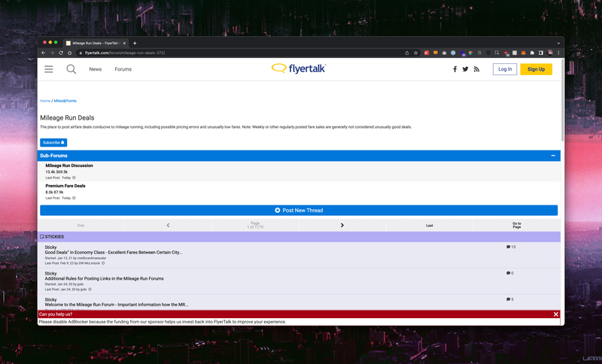Click the purple extension with 31 badge
The height and width of the screenshot is (364, 602).
point(462,53)
